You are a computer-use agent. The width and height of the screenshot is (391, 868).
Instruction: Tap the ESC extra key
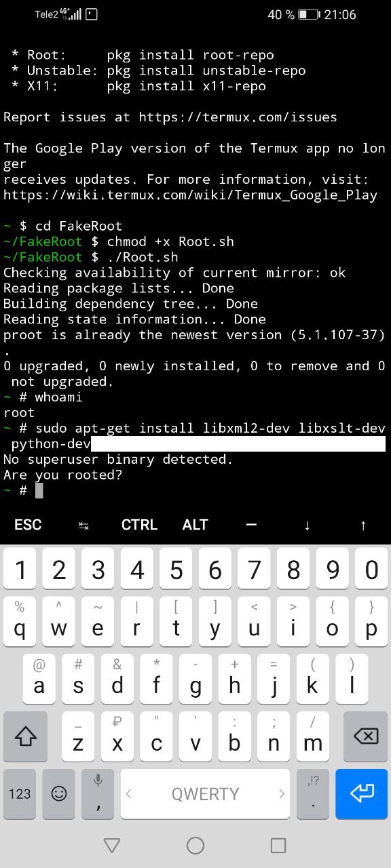click(x=28, y=524)
